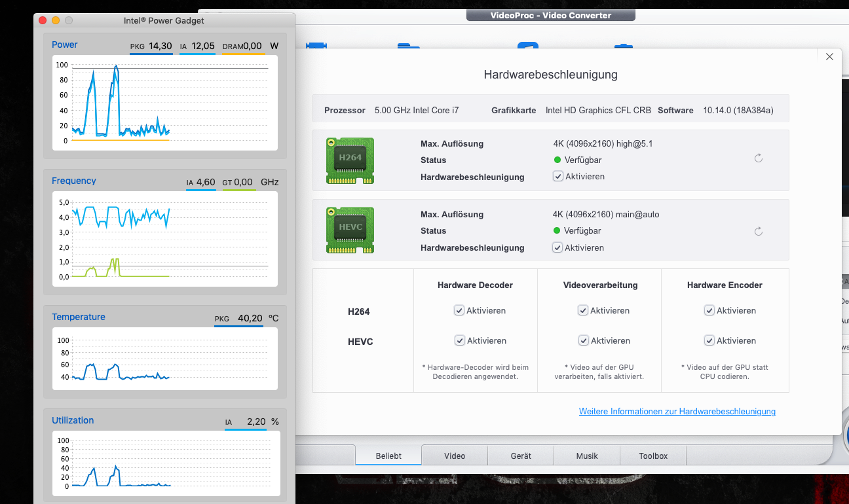Click the Videoverarbeitung column header
The image size is (849, 504).
tap(600, 285)
